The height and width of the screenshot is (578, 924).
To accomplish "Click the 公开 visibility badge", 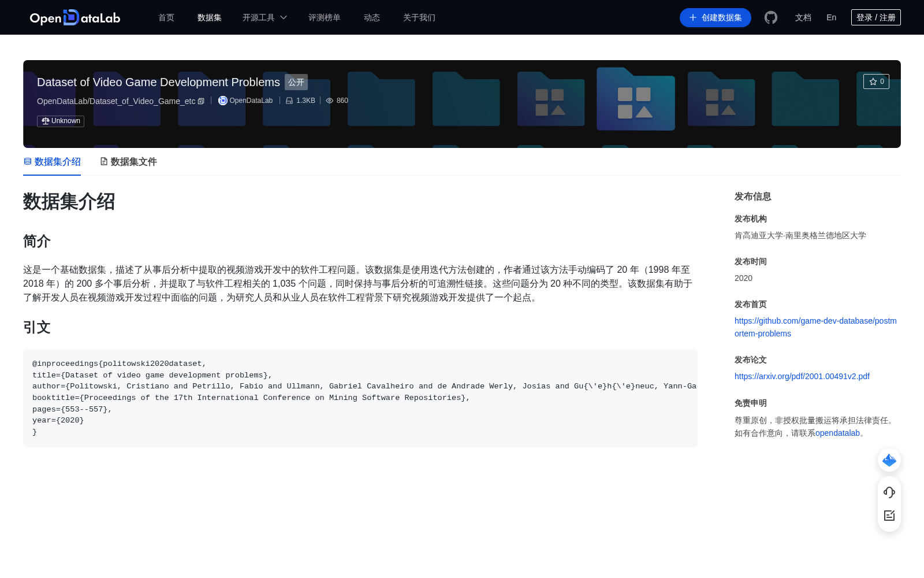I will tap(296, 82).
